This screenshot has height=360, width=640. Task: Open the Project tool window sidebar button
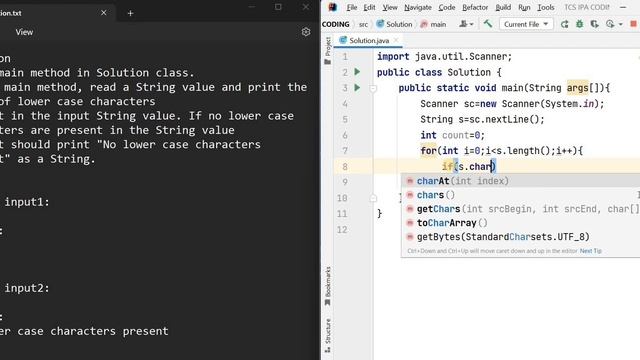[x=327, y=51]
